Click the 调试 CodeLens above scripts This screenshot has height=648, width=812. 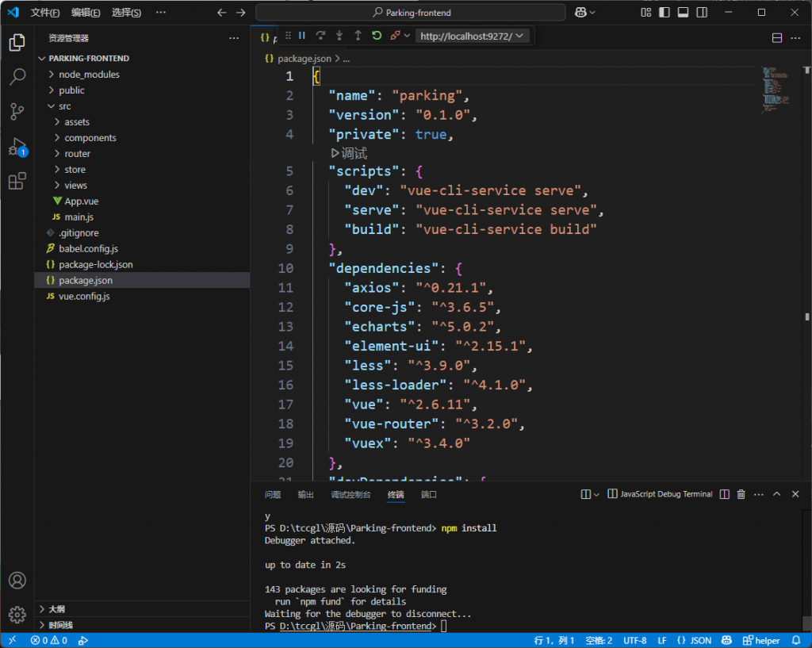[349, 153]
